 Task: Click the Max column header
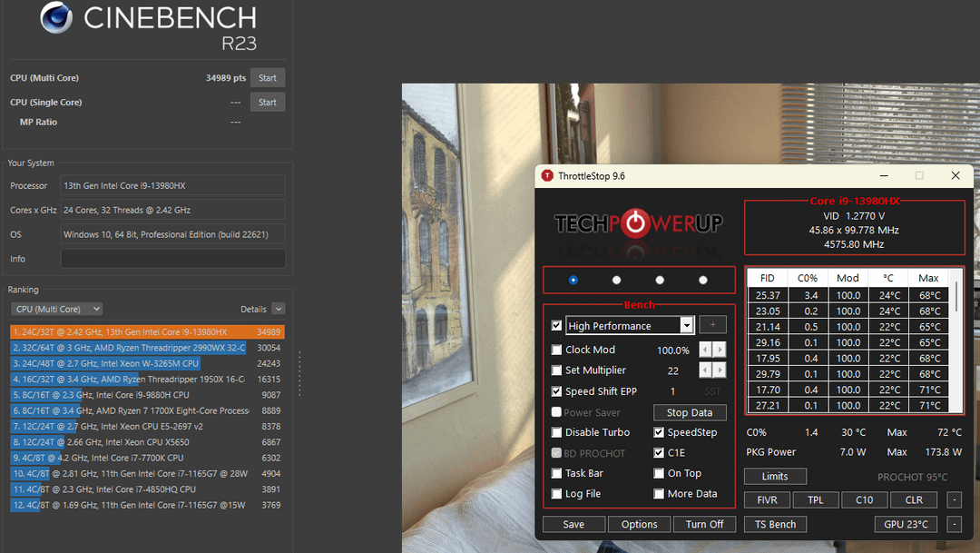pos(928,279)
